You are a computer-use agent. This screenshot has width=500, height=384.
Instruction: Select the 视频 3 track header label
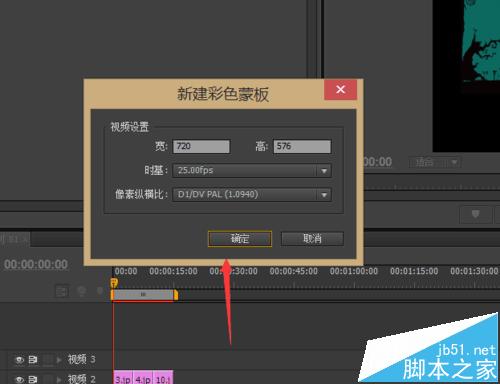(82, 359)
